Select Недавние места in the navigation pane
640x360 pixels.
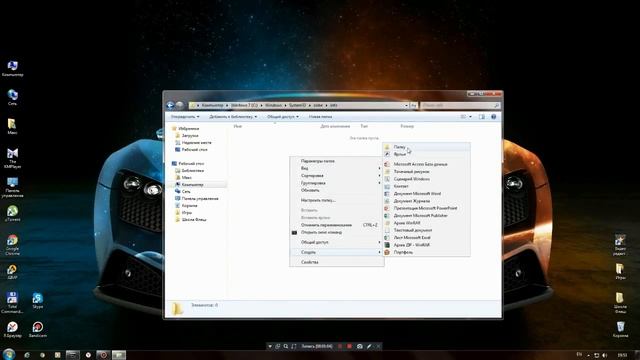pos(193,142)
